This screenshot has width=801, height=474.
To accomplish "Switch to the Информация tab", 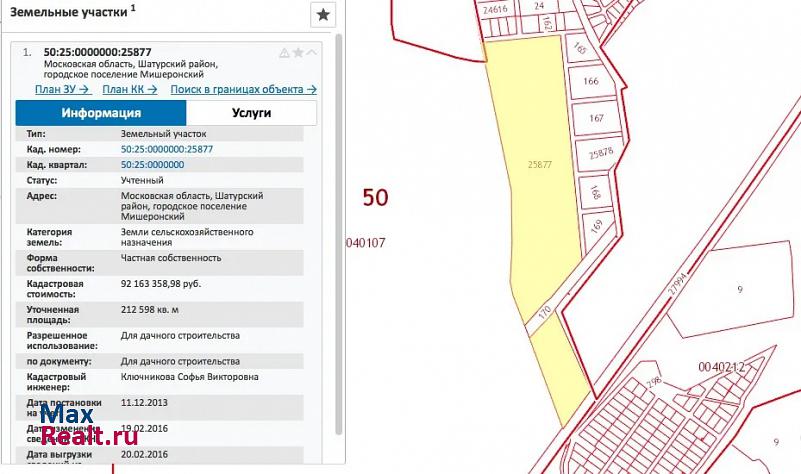I will pos(101,113).
